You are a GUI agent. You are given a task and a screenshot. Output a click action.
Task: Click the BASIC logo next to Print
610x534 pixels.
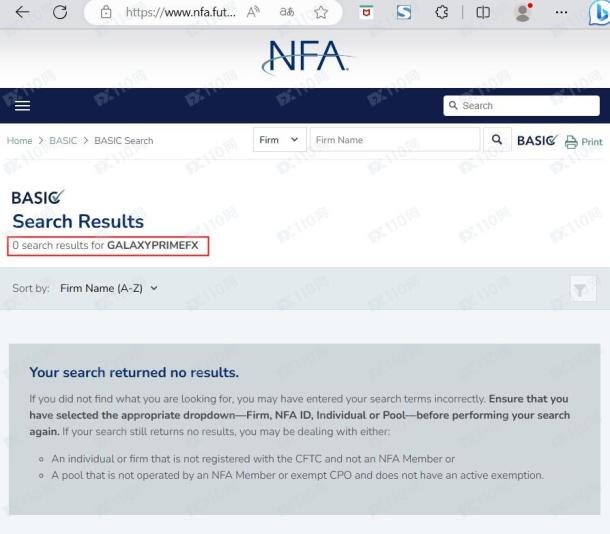537,140
